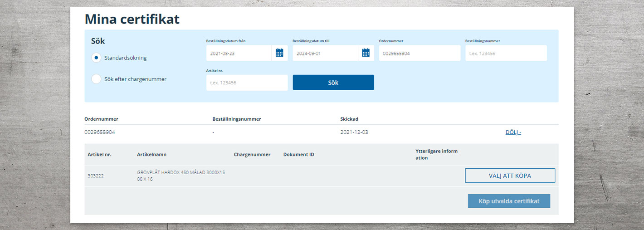Click the Artikelnamn column header

(151, 155)
